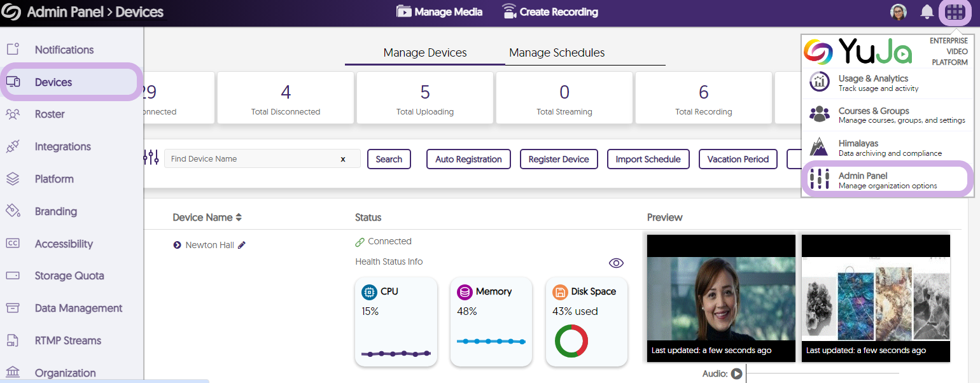Click the notification bell icon

click(x=927, y=12)
